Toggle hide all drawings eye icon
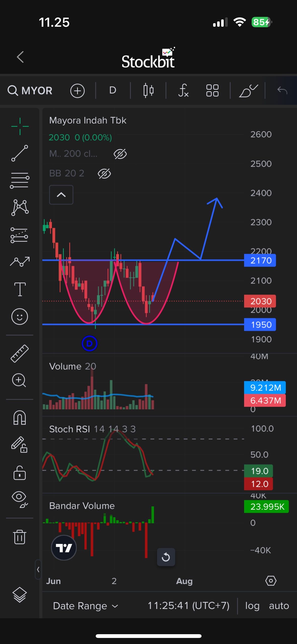The width and height of the screenshot is (297, 644). click(20, 499)
